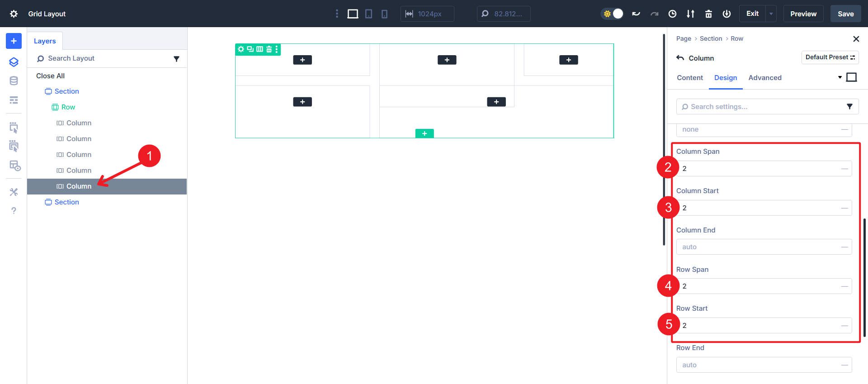Switch to the Content tab
Screen dimensions: 868x384
689,78
